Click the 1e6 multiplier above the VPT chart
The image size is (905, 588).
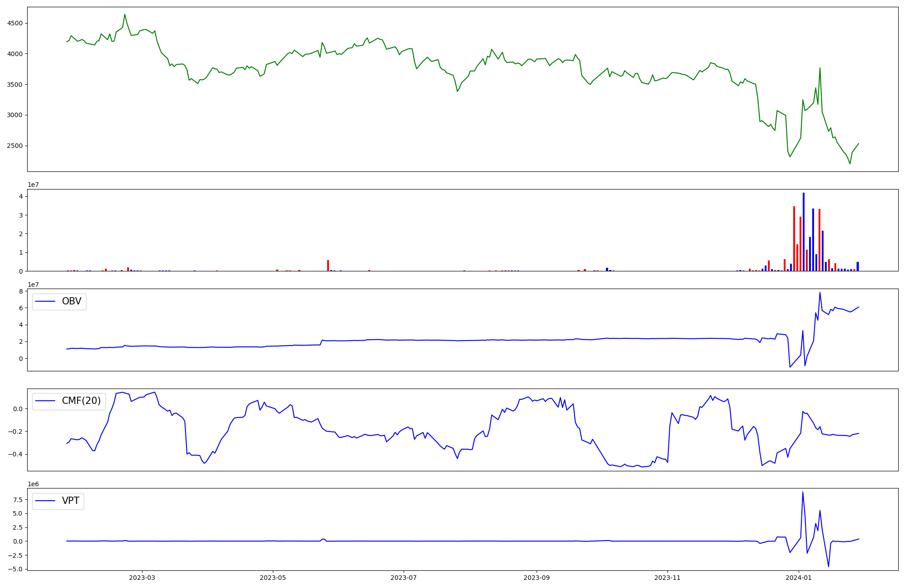pyautogui.click(x=33, y=484)
